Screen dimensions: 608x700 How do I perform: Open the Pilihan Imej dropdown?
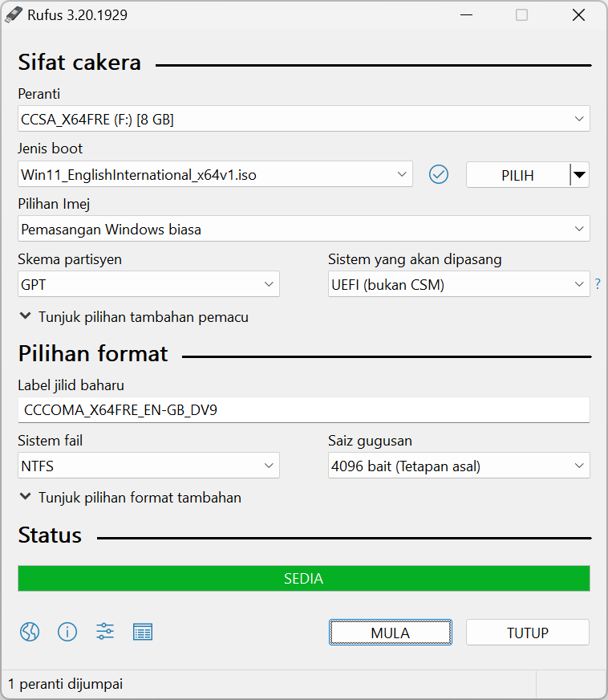304,229
